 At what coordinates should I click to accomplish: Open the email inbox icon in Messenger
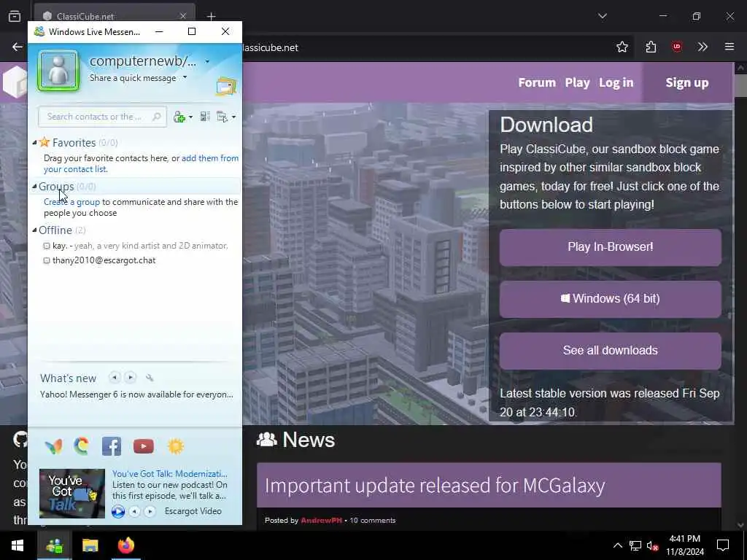click(x=226, y=86)
